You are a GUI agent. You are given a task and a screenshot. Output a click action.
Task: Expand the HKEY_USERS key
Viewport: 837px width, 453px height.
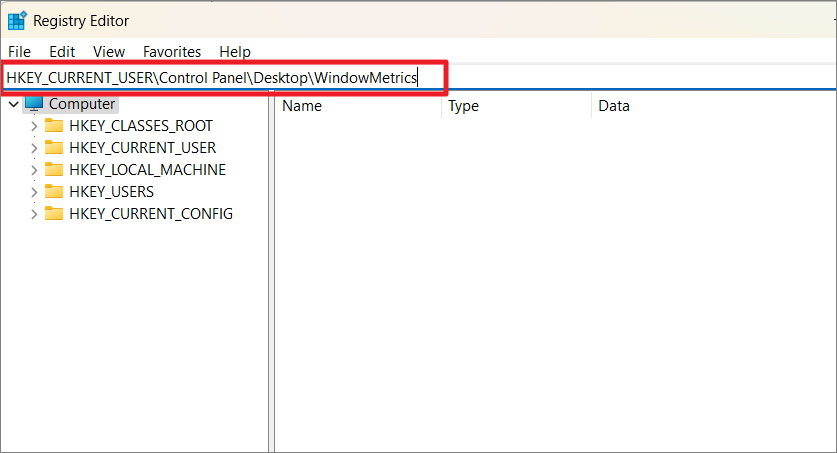[34, 192]
